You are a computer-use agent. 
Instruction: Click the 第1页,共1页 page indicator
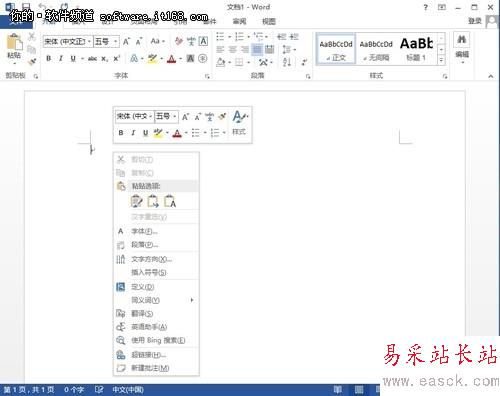click(x=29, y=389)
